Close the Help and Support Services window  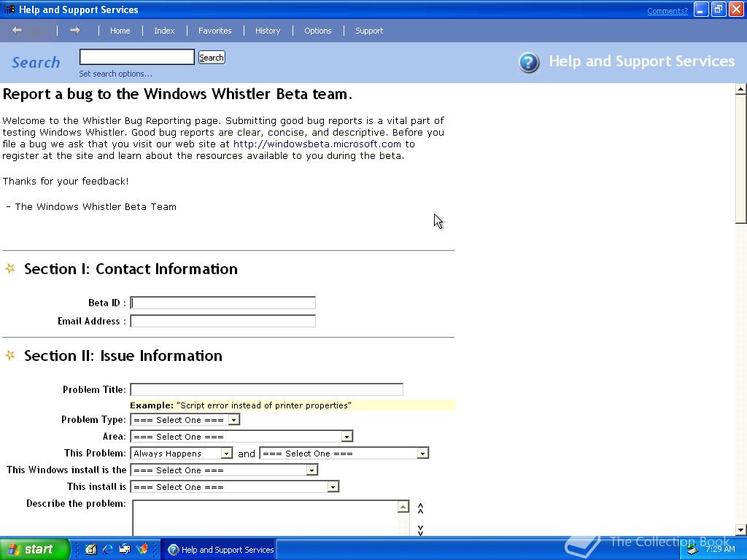click(x=736, y=9)
